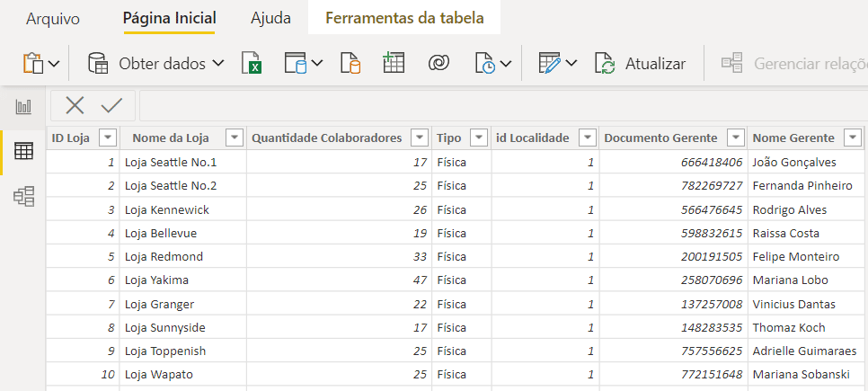
Task: Switch to Model view in sidebar
Action: pos(23,196)
